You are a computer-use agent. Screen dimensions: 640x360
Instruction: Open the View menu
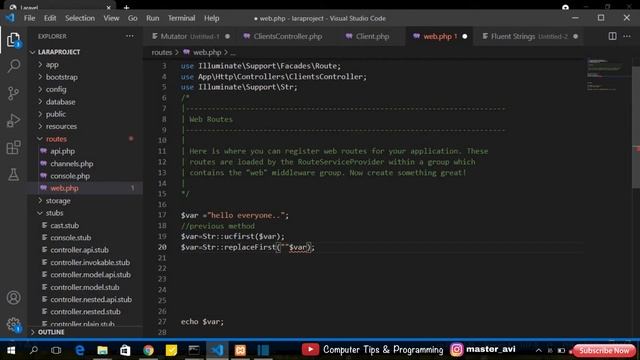click(111, 18)
